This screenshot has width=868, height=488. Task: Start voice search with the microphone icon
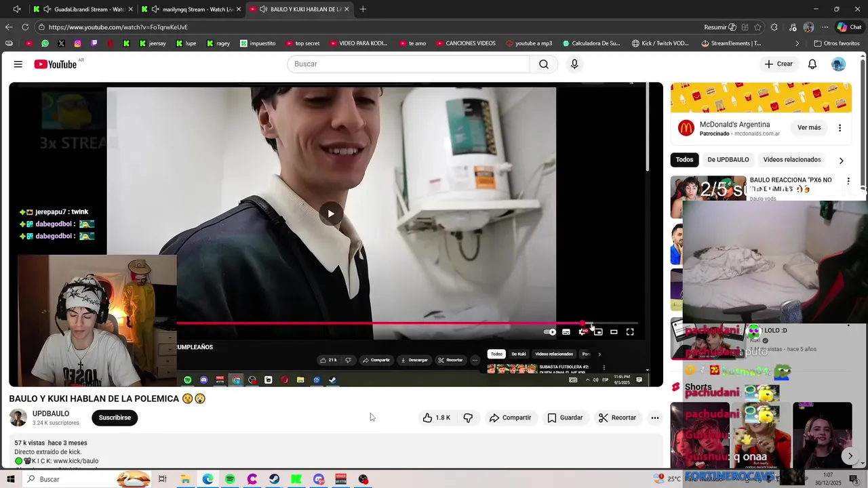574,64
